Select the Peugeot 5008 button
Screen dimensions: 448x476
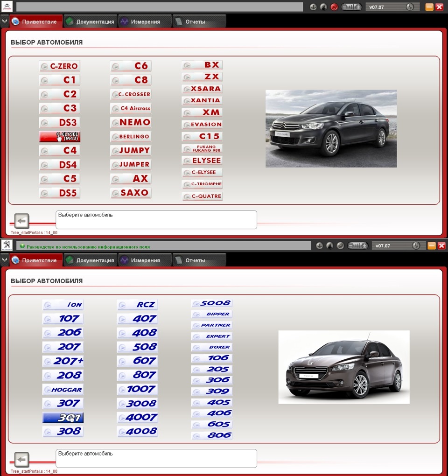(212, 303)
